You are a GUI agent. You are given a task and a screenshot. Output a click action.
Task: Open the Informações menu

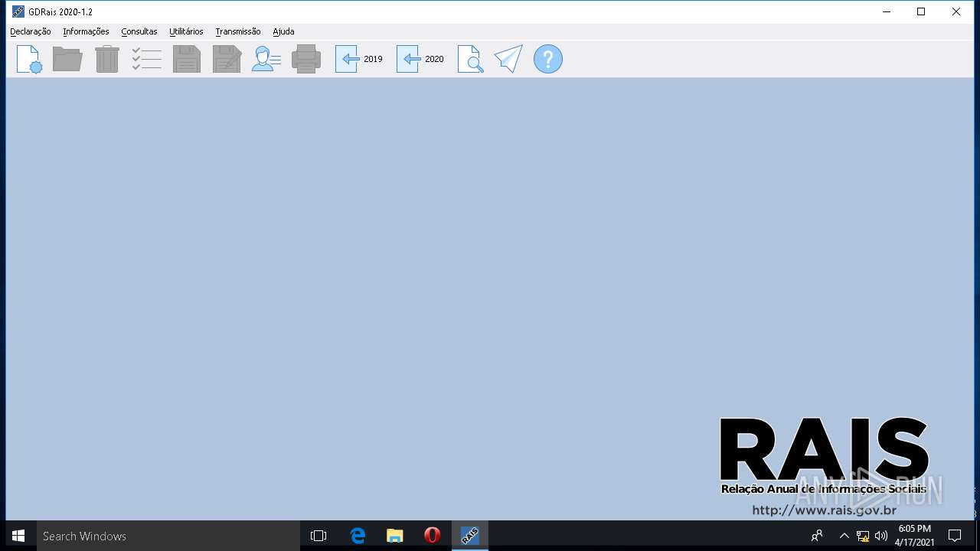click(86, 31)
